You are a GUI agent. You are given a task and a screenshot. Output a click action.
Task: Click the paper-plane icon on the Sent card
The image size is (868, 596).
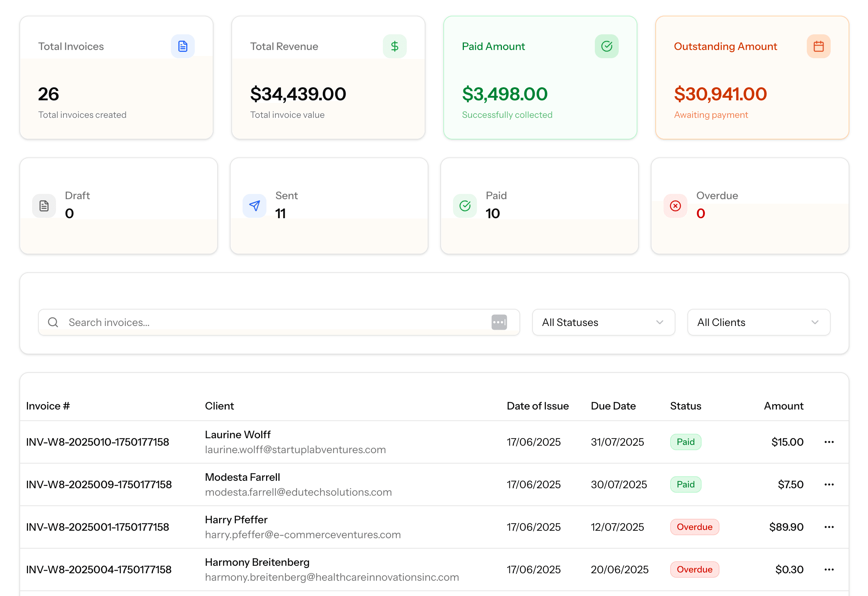point(254,206)
